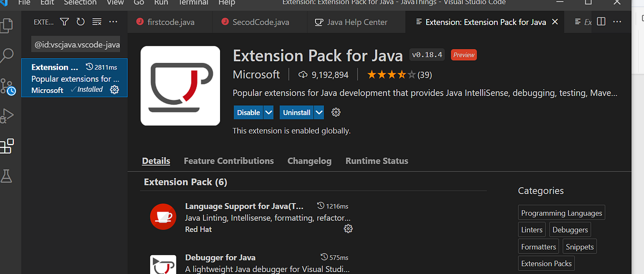
Task: Split the editor right
Action: click(x=601, y=22)
